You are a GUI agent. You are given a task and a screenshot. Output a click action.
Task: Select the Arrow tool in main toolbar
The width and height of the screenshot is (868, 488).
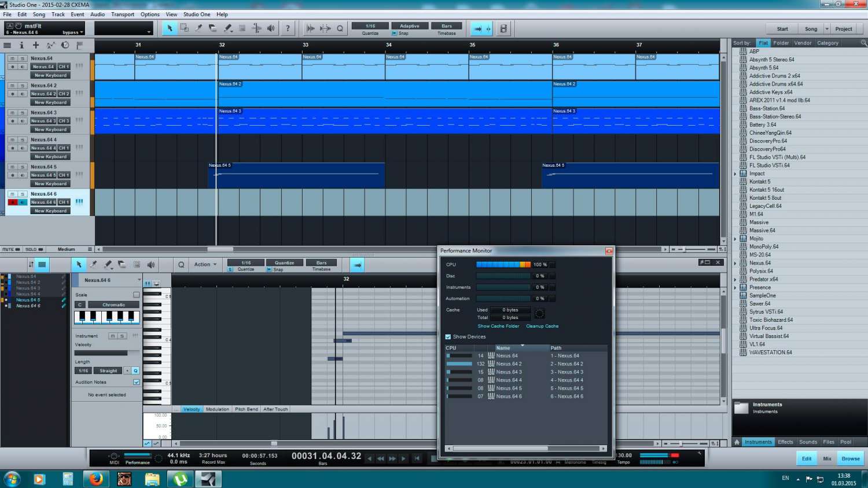click(170, 28)
